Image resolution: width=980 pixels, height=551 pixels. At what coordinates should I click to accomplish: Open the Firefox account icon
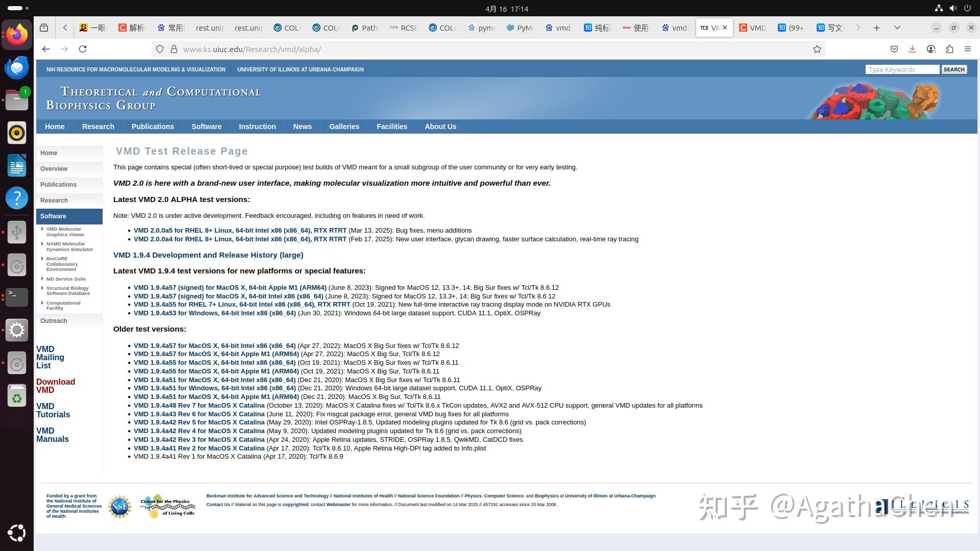tap(930, 49)
